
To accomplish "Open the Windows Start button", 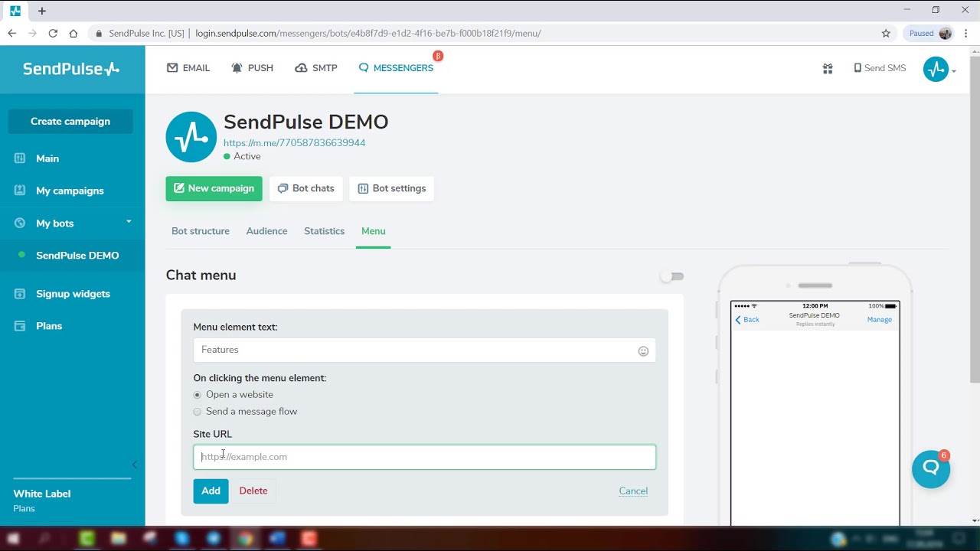I will tap(13, 539).
